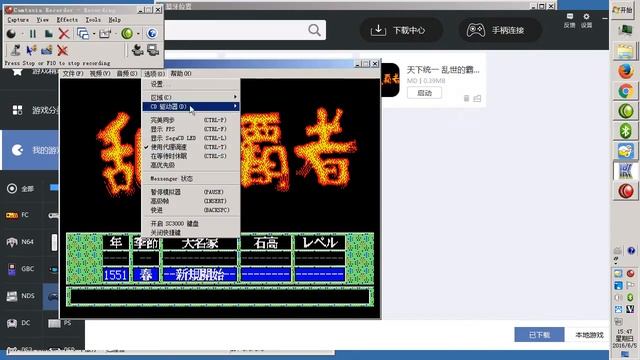Toggle 显示 FPS option

(191, 129)
